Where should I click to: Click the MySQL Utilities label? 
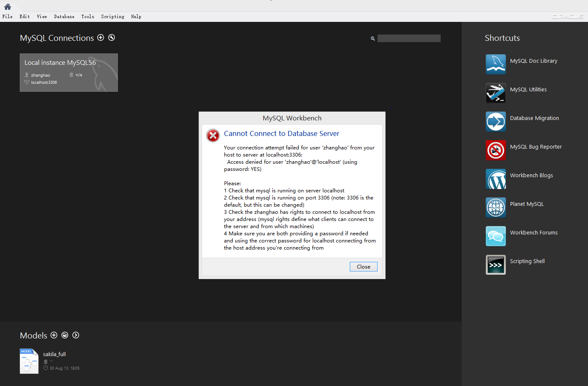pos(528,90)
